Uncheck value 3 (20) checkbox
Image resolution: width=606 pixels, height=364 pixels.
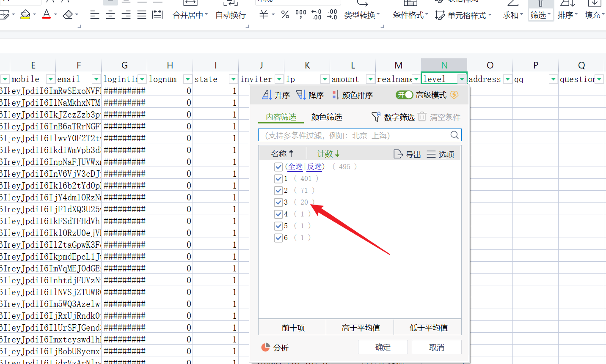(278, 202)
